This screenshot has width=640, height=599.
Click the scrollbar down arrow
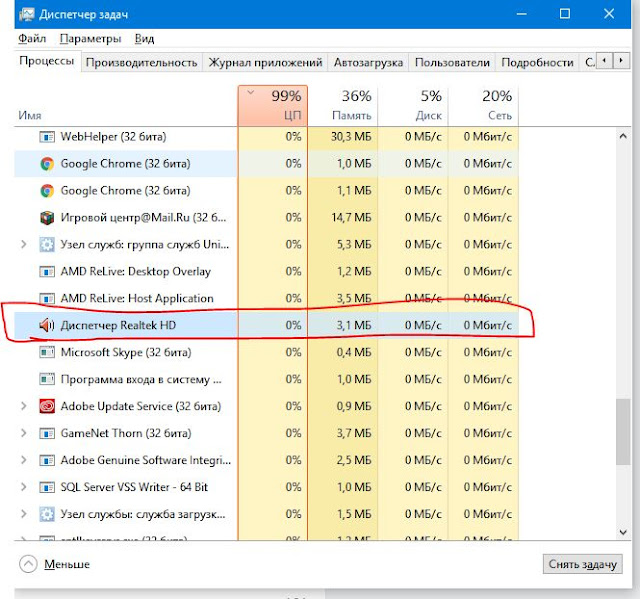point(623,532)
